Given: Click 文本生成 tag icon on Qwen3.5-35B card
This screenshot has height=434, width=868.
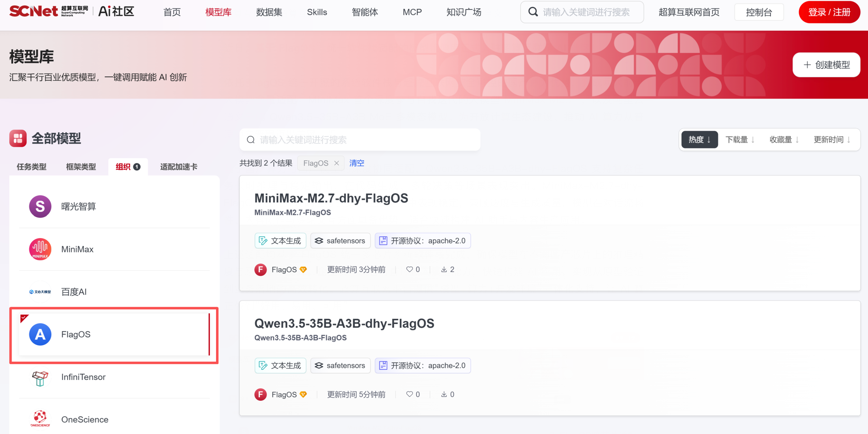Looking at the screenshot, I should pos(263,366).
